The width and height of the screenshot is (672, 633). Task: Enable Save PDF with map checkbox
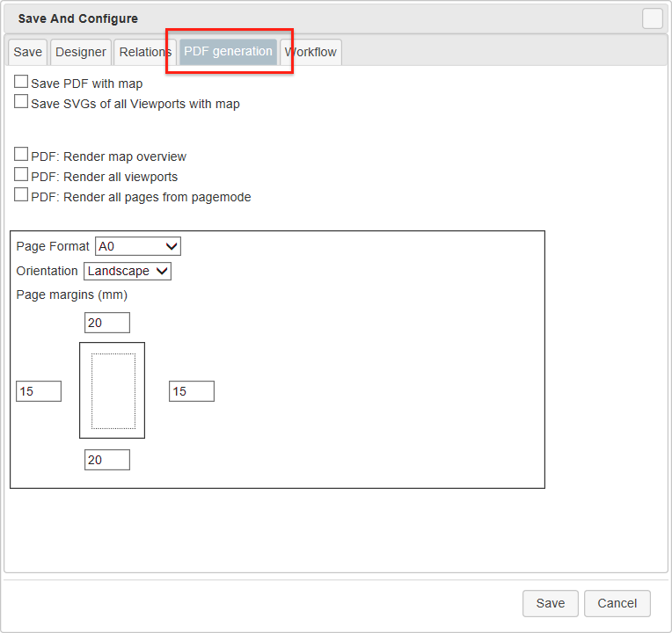(x=21, y=82)
